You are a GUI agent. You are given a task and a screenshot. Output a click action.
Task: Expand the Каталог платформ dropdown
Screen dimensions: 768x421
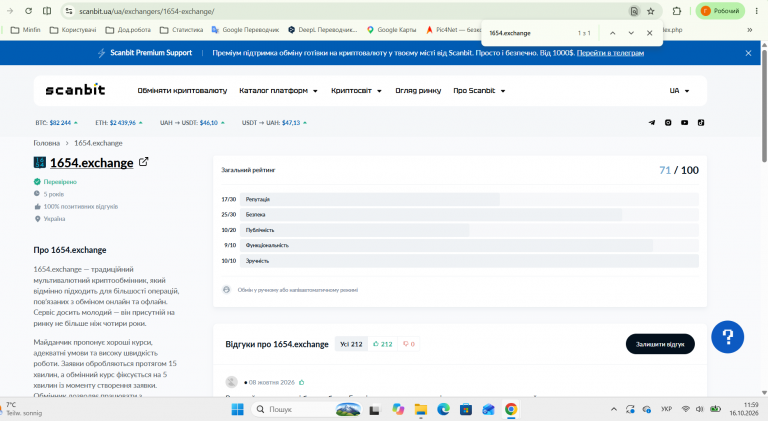(278, 91)
